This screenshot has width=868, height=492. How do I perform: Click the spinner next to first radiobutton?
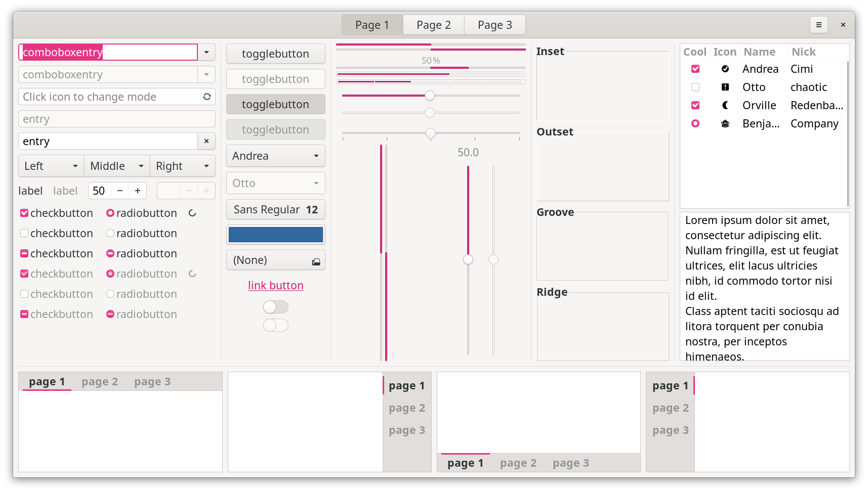pyautogui.click(x=192, y=213)
